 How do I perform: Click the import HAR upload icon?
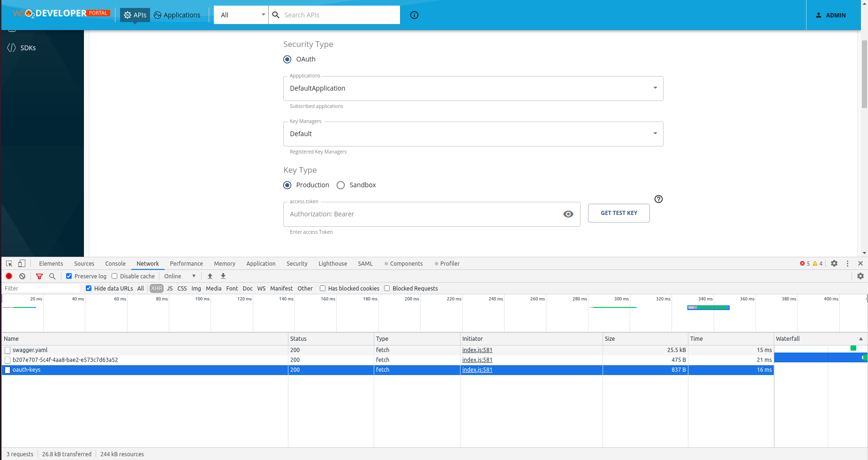click(210, 276)
